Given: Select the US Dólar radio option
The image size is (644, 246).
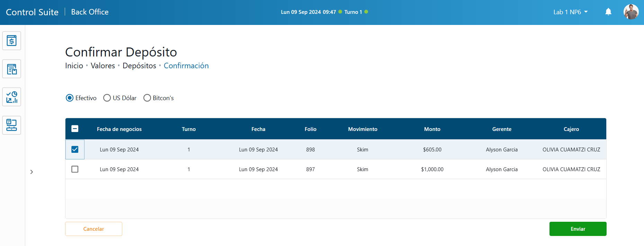Looking at the screenshot, I should click(107, 98).
